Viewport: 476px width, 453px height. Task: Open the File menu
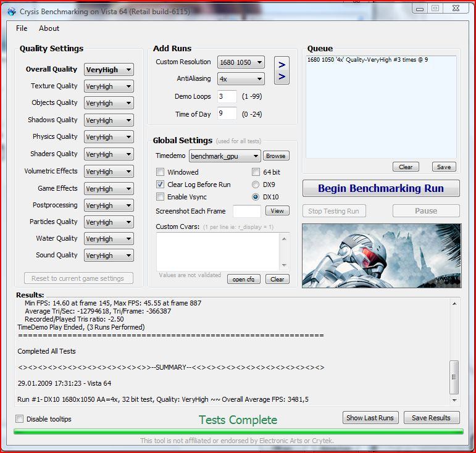point(22,28)
